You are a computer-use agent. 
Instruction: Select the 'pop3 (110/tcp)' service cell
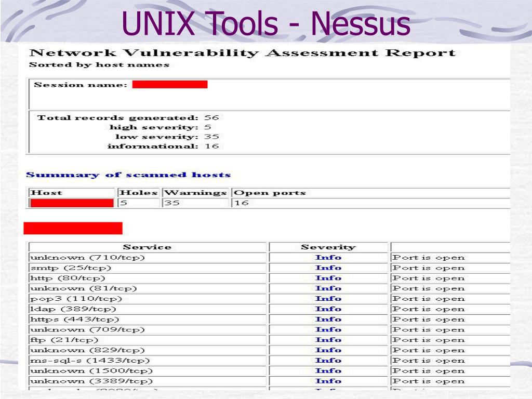pyautogui.click(x=148, y=299)
